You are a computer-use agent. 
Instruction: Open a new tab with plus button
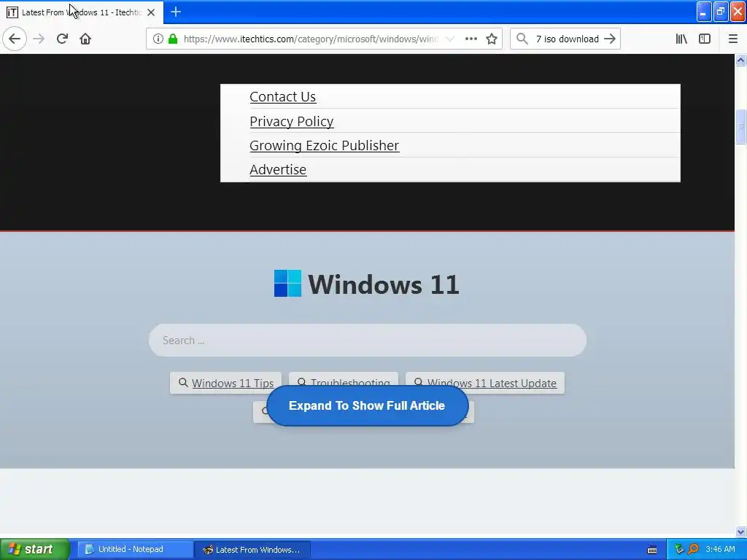[x=176, y=12]
